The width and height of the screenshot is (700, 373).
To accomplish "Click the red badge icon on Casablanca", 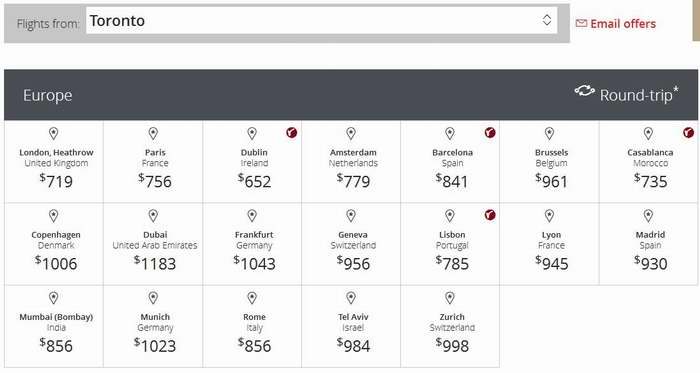I will click(x=688, y=133).
